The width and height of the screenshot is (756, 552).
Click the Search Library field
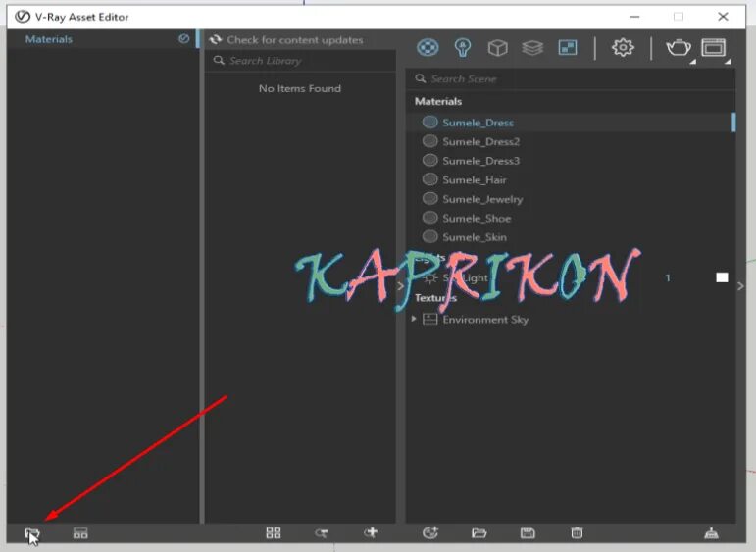tap(300, 61)
